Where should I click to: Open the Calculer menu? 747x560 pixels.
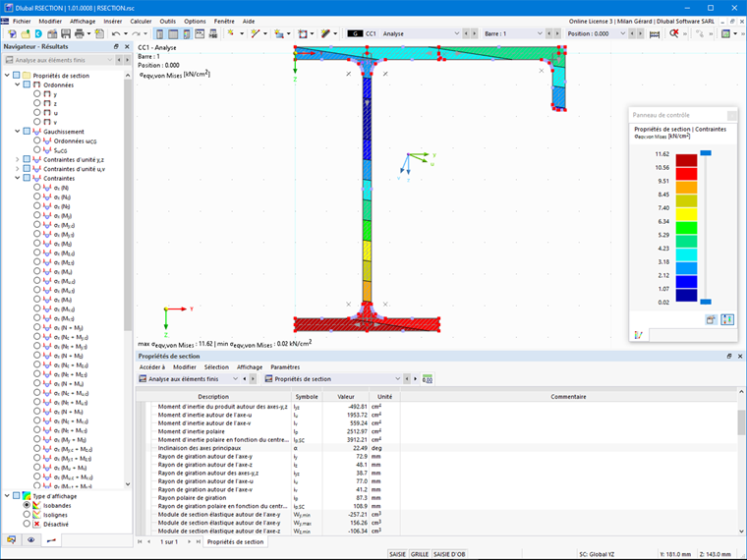(x=141, y=22)
